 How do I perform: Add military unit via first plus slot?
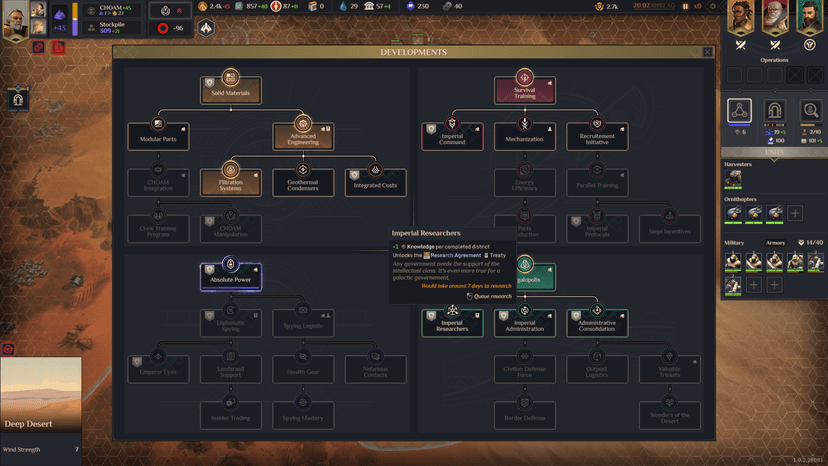click(x=754, y=285)
